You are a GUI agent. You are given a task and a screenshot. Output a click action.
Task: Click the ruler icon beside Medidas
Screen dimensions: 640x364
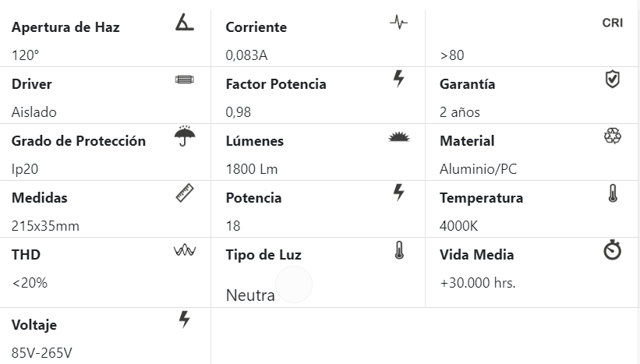point(184,193)
